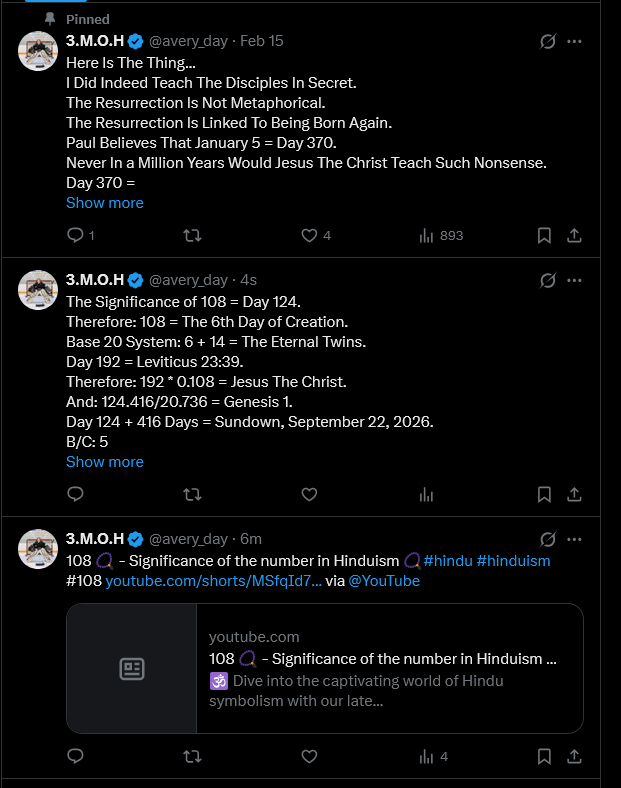Reply to the pinned Feb 15 post
621x788 pixels.
click(x=75, y=235)
